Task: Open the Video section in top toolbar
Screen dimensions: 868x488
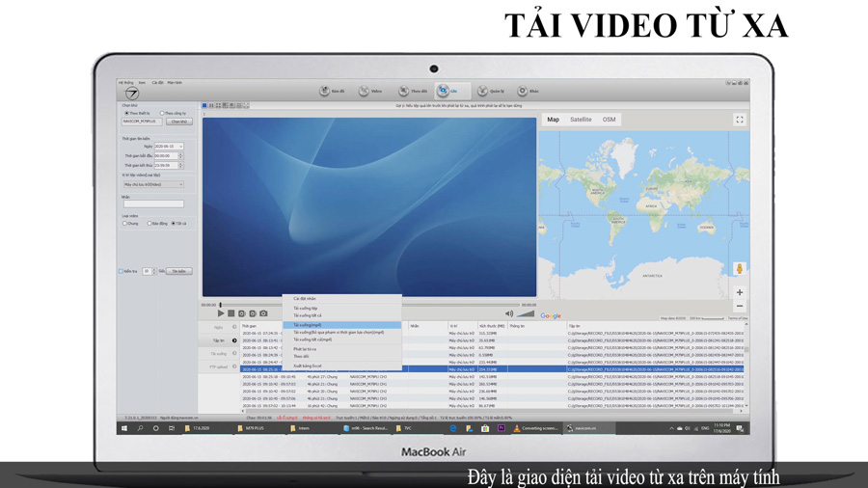Action: click(365, 91)
